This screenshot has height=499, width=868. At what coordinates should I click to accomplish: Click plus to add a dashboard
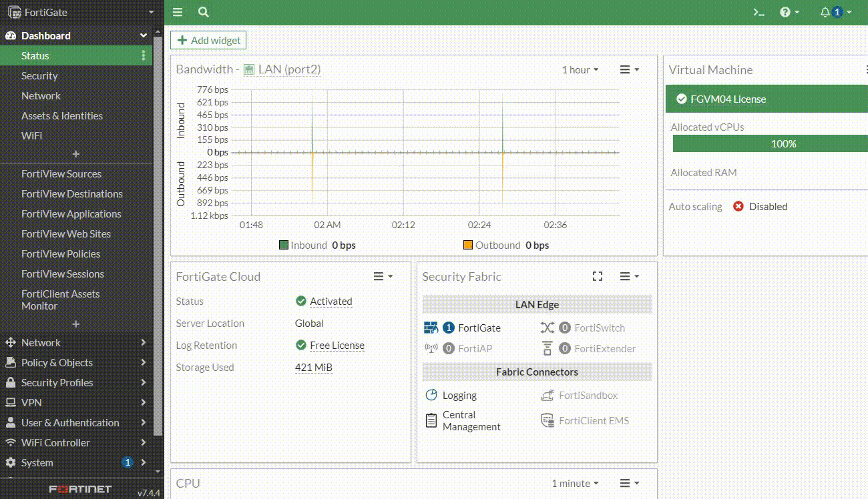coord(76,154)
